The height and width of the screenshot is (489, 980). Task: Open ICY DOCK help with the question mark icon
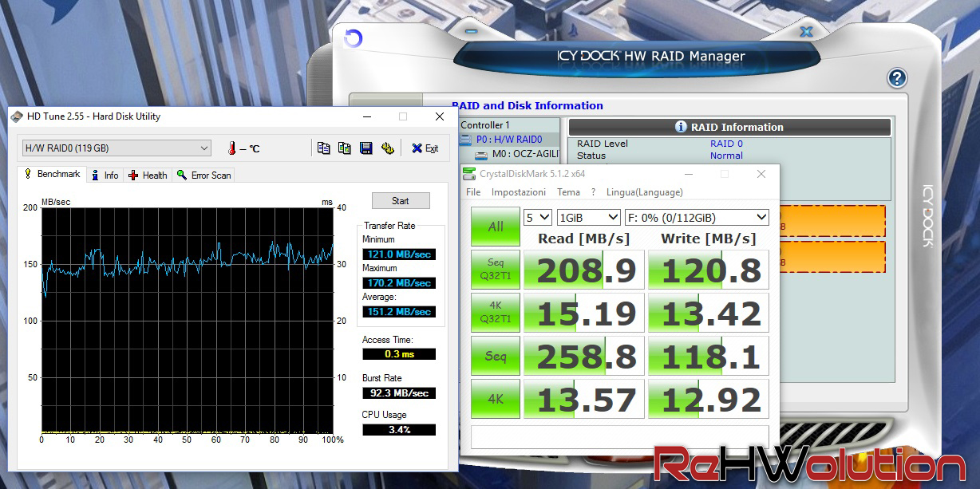point(897,78)
